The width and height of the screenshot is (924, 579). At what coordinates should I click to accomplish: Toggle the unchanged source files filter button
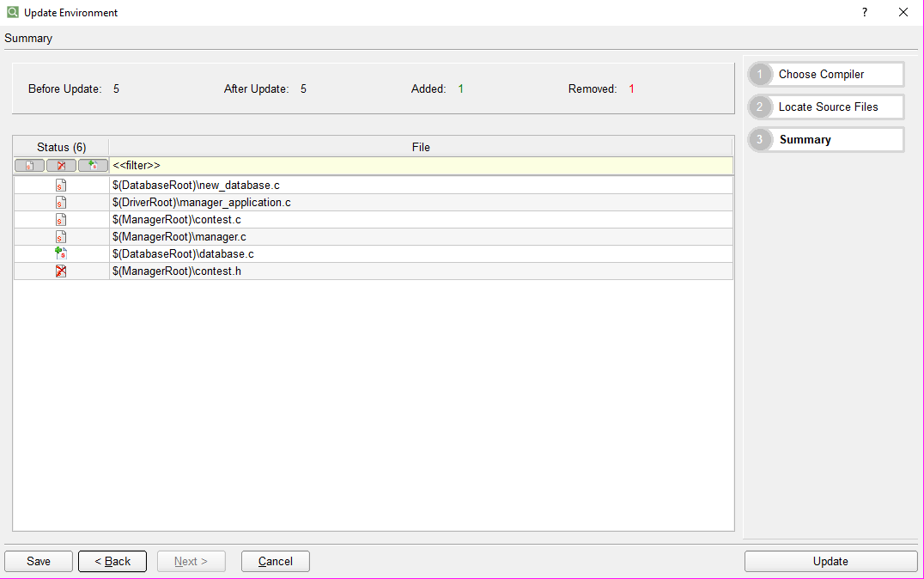[28, 165]
